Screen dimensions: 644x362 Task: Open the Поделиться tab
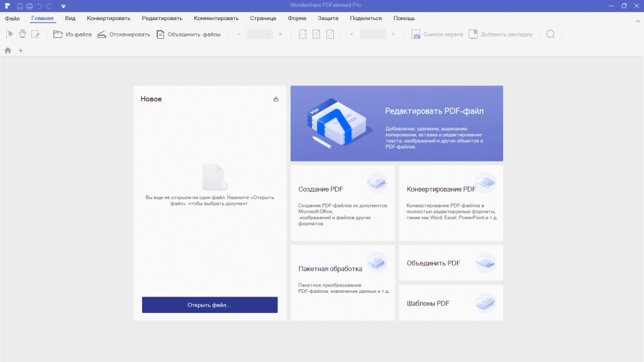pyautogui.click(x=366, y=18)
